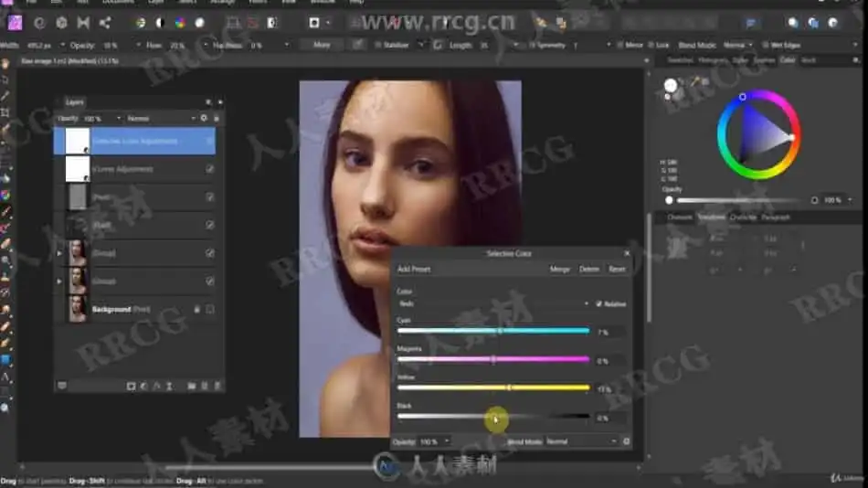
Task: Add an Adjustment from Layers panel bottom
Action: [144, 386]
